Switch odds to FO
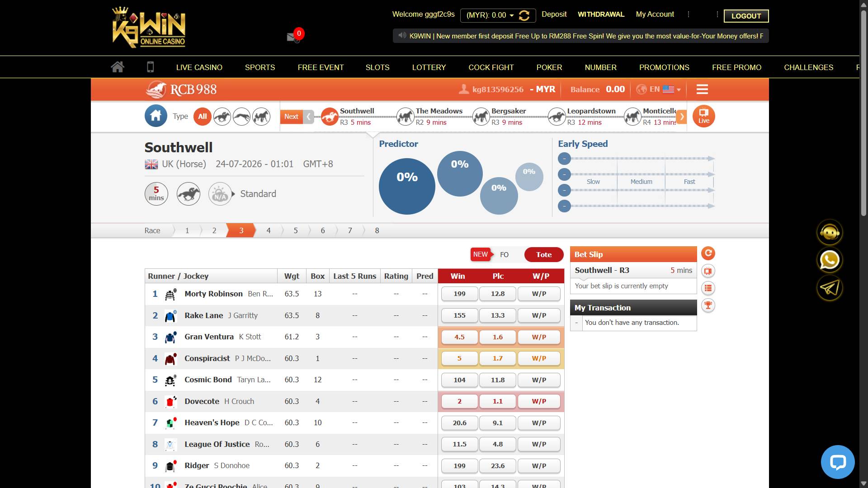Image resolution: width=868 pixels, height=488 pixels. click(504, 255)
